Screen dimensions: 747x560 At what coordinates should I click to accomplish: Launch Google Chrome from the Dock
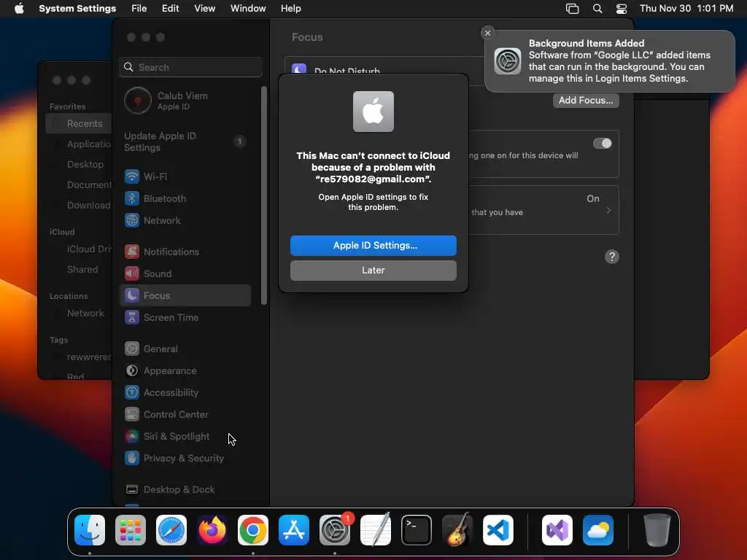[x=253, y=530]
